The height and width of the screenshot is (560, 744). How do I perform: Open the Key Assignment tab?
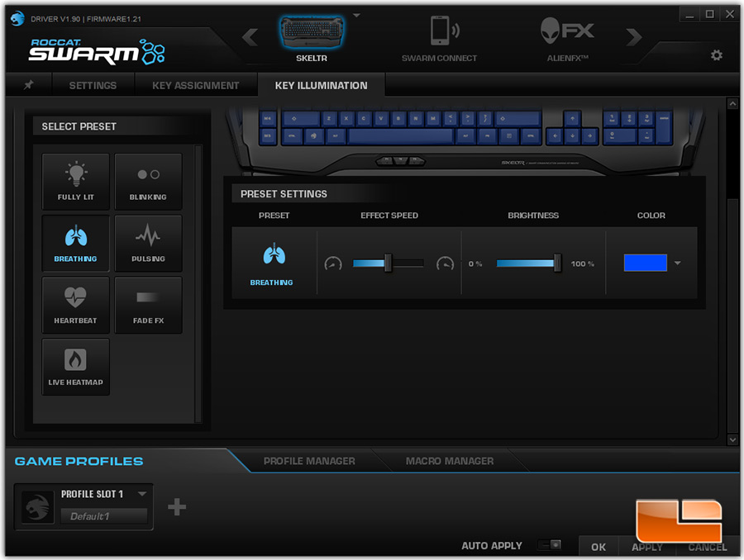coord(195,85)
